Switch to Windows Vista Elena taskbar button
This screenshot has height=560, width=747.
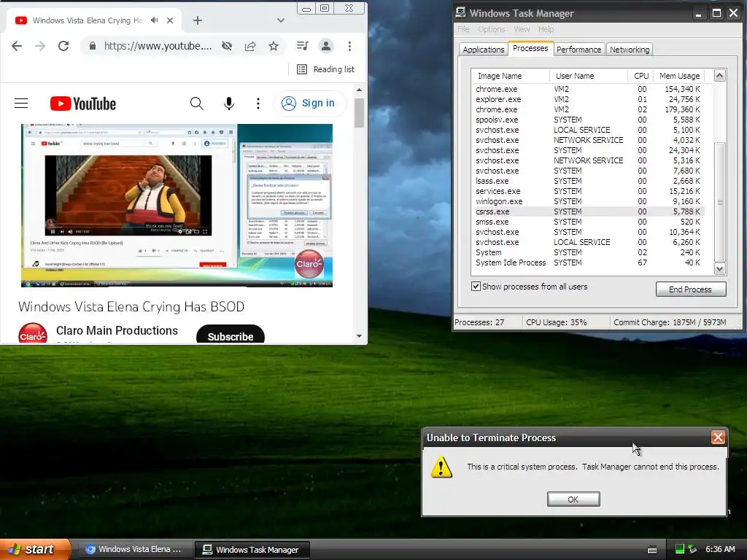134,550
